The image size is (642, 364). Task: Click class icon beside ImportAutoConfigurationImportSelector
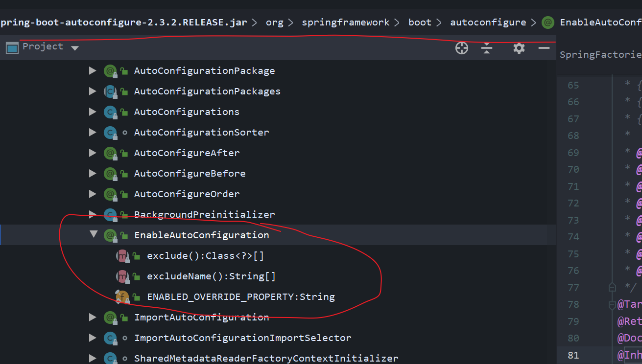tap(110, 338)
